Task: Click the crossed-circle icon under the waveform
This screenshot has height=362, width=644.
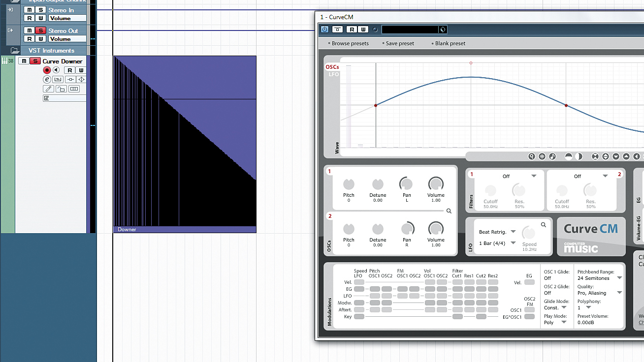Action: pos(595,156)
